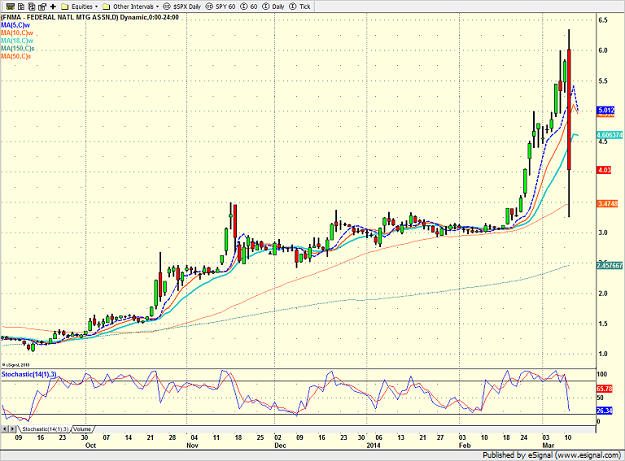Click the blue 26.34 stochastic value marker
This screenshot has width=625, height=461.
click(x=605, y=410)
